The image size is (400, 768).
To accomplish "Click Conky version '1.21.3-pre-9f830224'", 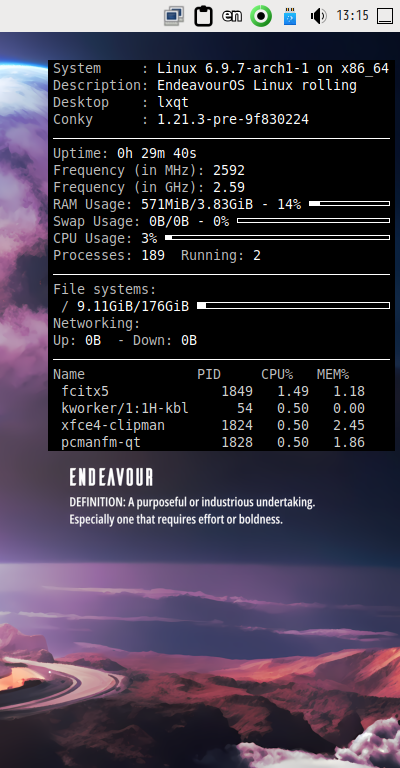I will tap(233, 119).
